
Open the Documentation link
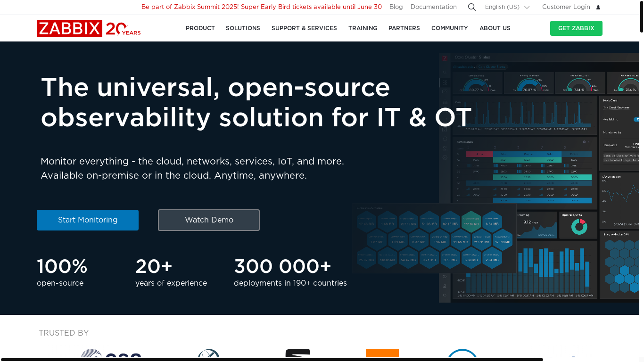[x=434, y=7]
